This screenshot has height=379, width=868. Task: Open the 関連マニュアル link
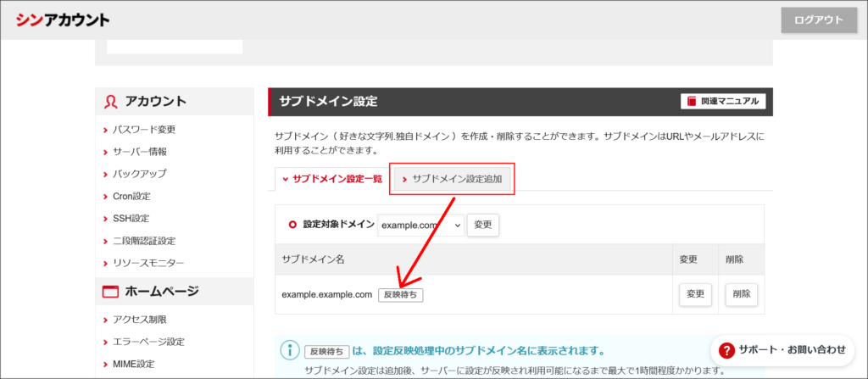(x=723, y=102)
